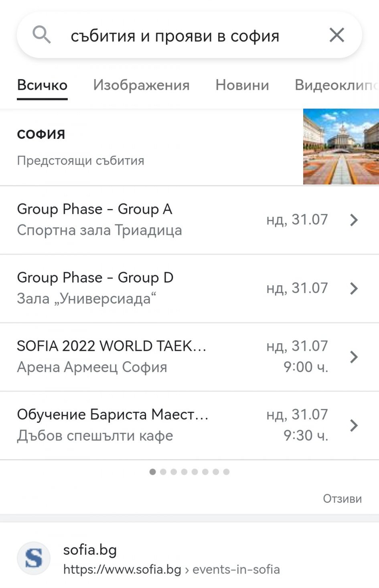Go to second page dot of events
The height and width of the screenshot is (588, 379).
[x=163, y=472]
